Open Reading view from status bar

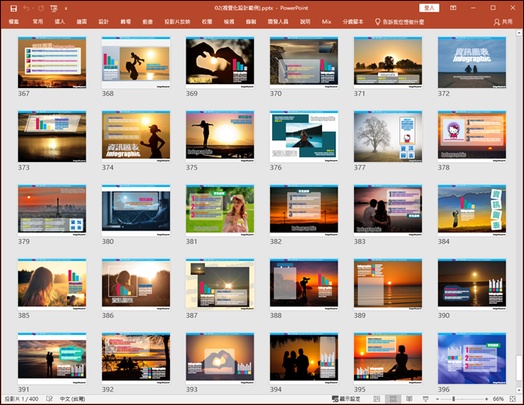click(x=409, y=399)
